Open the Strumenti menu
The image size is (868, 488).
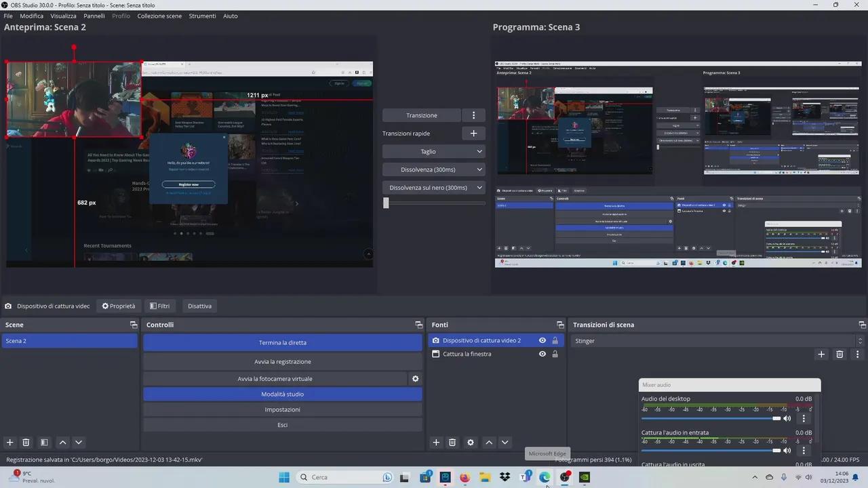point(202,16)
